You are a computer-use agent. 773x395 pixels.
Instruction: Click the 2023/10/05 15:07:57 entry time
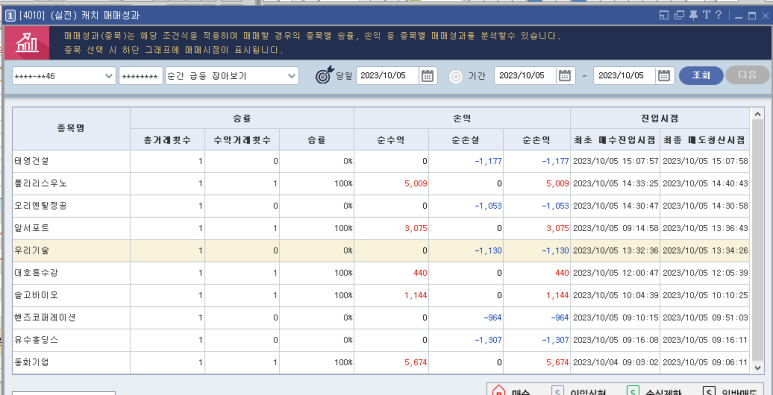pyautogui.click(x=616, y=161)
